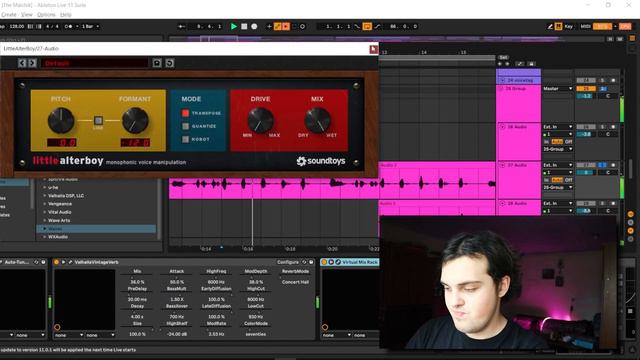
Task: Open the Create menu
Action: pyautogui.click(x=9, y=14)
